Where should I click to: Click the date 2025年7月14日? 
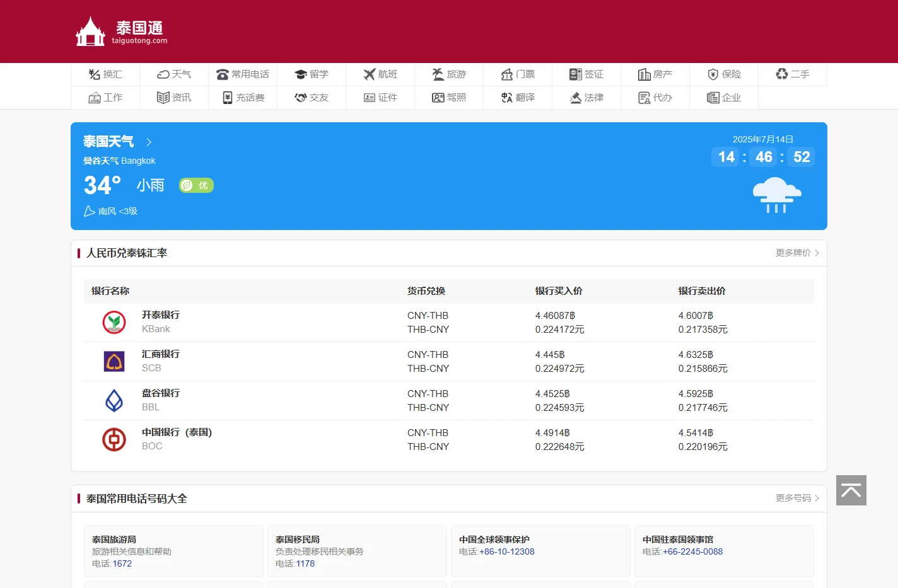click(763, 139)
